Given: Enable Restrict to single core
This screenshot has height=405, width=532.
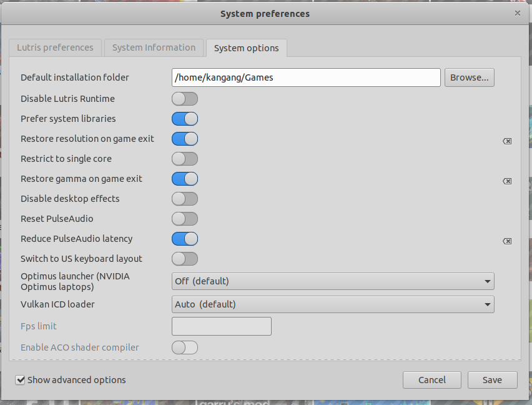Looking at the screenshot, I should (185, 159).
